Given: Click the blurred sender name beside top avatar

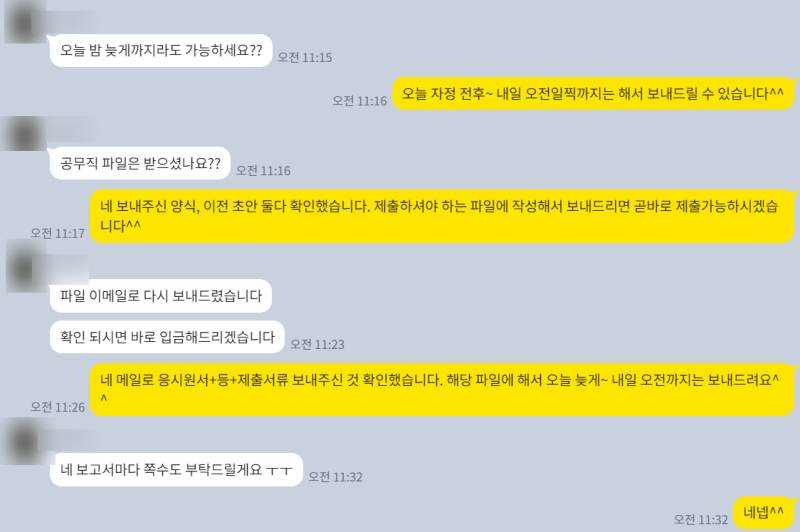Looking at the screenshot, I should pos(70,20).
